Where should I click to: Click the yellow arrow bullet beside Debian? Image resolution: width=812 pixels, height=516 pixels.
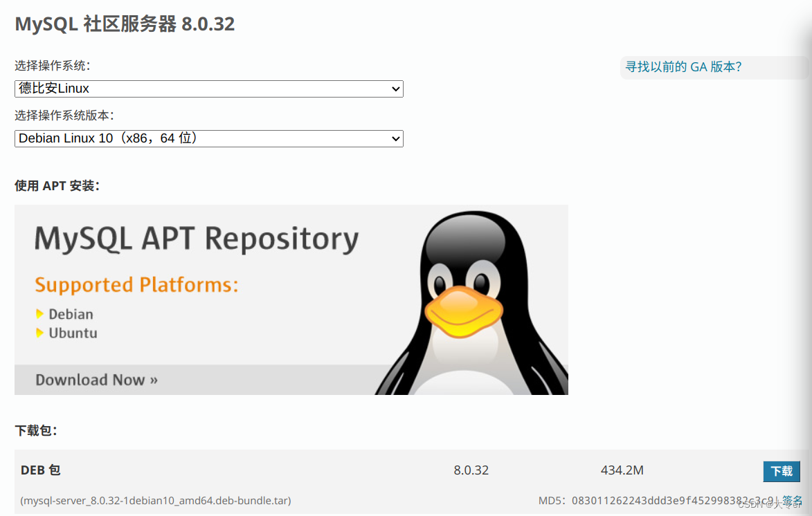pos(39,313)
